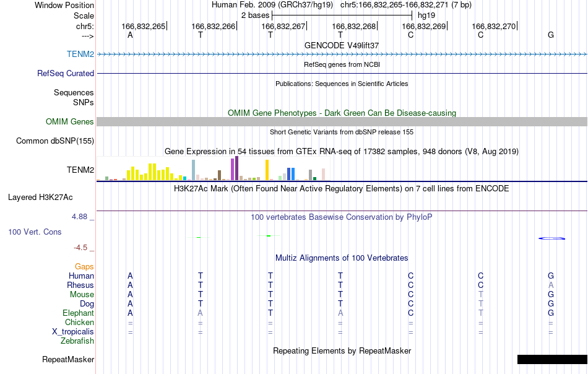Click the GENCODE V49lift37 track title
The image size is (588, 374).
(x=342, y=45)
